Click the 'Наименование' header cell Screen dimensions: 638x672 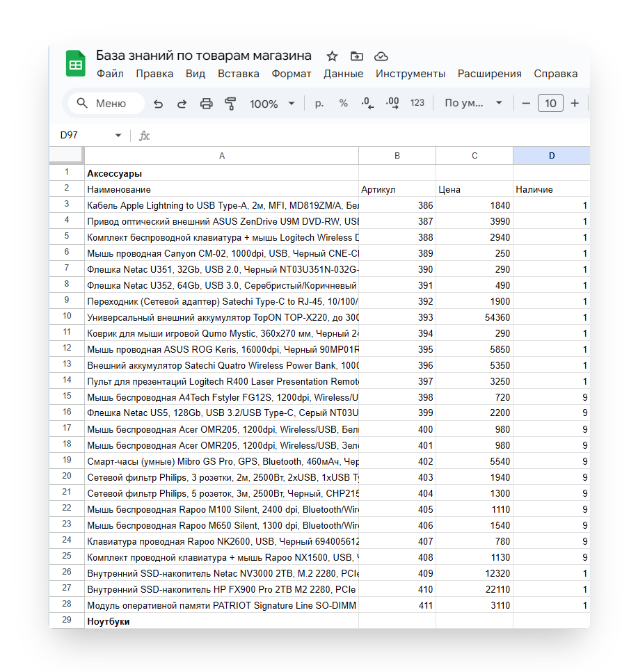tap(222, 189)
